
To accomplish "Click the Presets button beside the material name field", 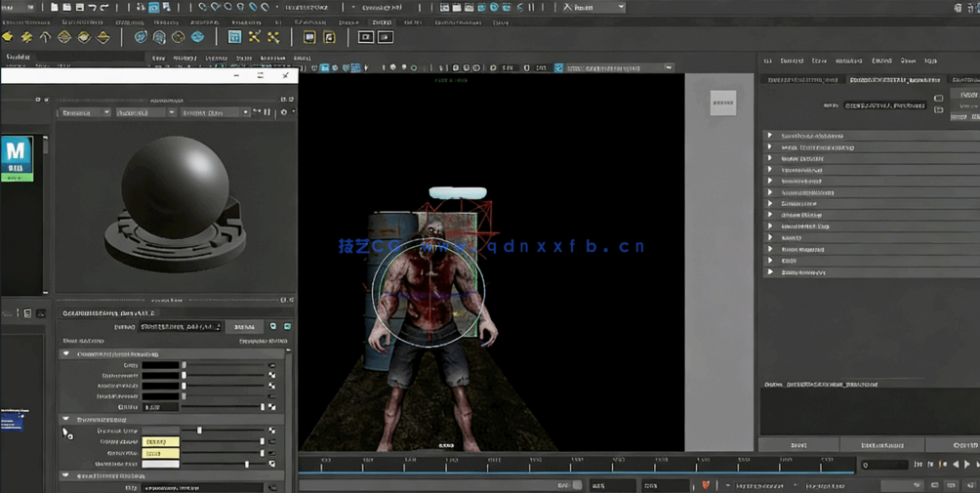I will [x=244, y=327].
